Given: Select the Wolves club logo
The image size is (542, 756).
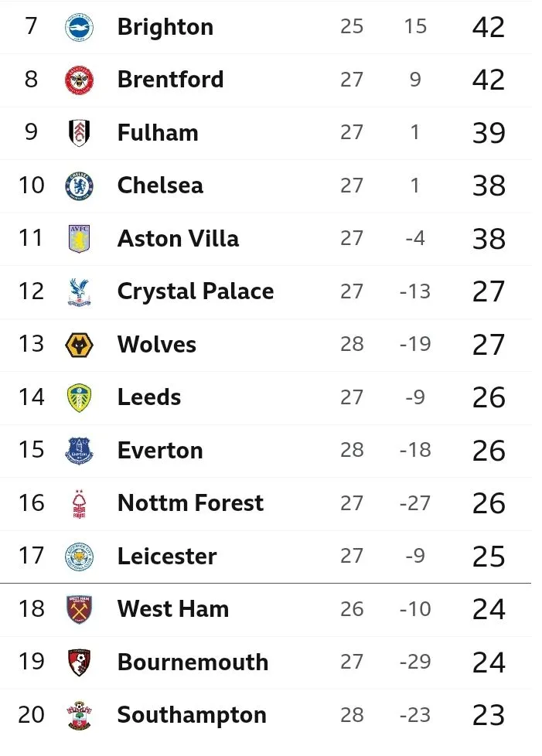Looking at the screenshot, I should (x=79, y=345).
